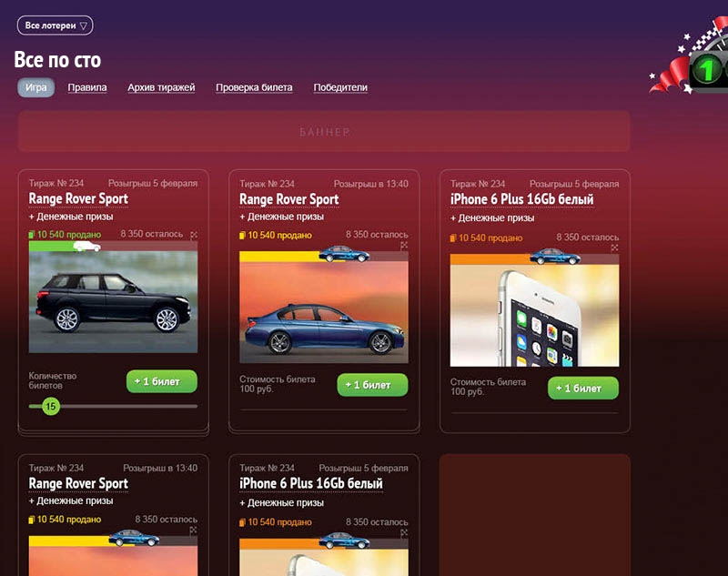Open Проверка билета page
The width and height of the screenshot is (728, 576).
254,87
